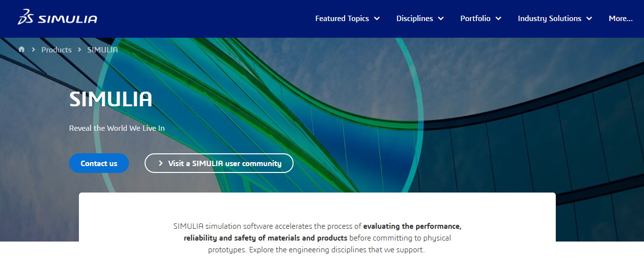Click the 3DS SIMULIA logo
Screen dimensions: 644x267
pos(57,18)
